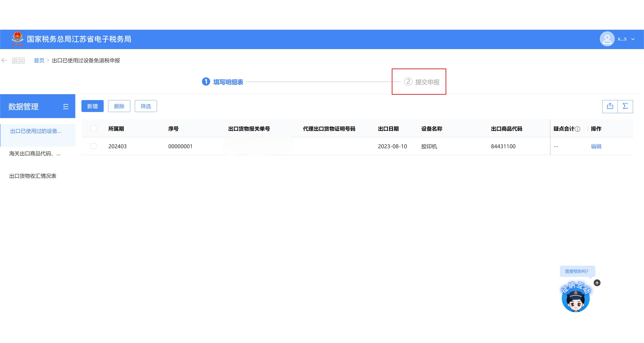The width and height of the screenshot is (644, 343).
Task: Open the 征纳互动 assistant mascot
Action: [575, 299]
